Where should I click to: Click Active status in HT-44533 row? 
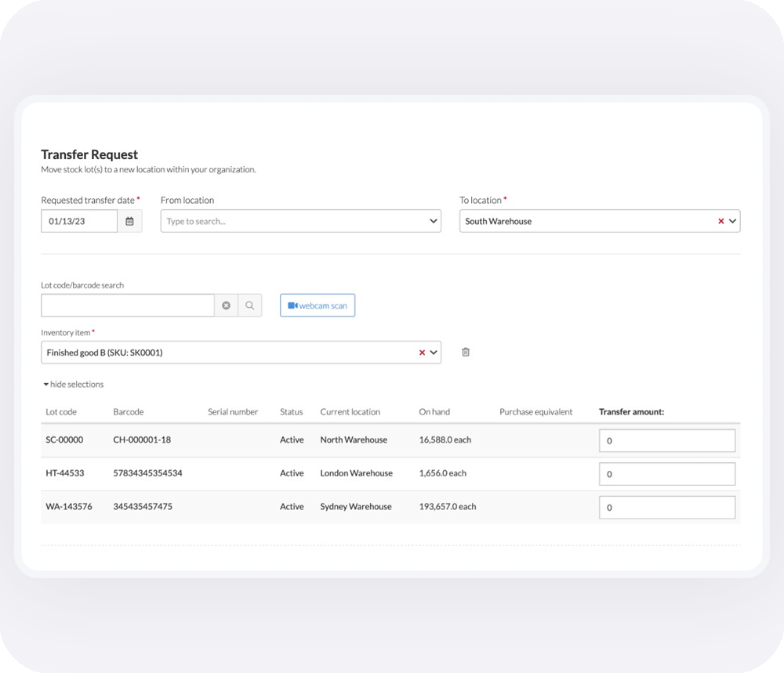point(292,473)
